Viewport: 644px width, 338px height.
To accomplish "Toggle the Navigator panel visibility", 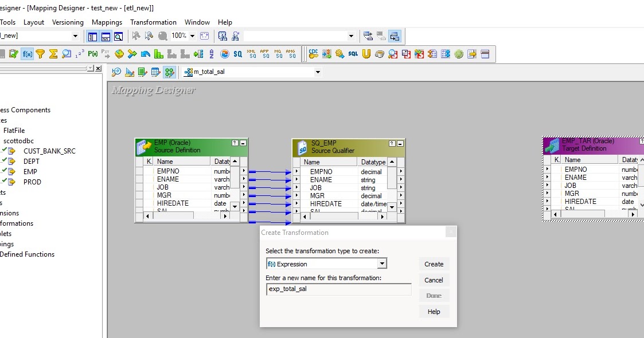I will [x=92, y=36].
